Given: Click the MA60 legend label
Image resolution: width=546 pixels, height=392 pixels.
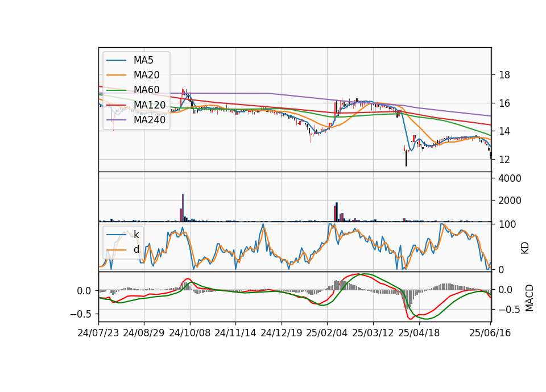Looking at the screenshot, I should (x=146, y=90).
